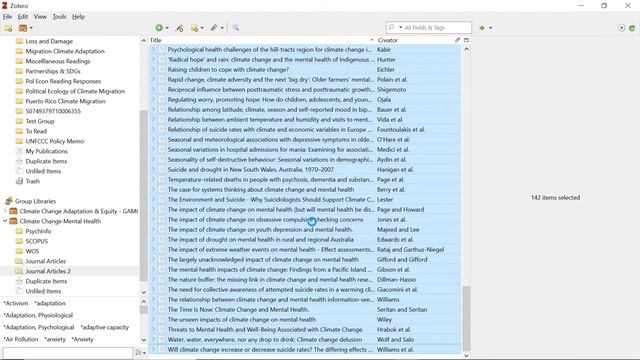Viewport: 640px width, 360px height.
Task: Open the New Note dropdown arrow
Action: 202,28
